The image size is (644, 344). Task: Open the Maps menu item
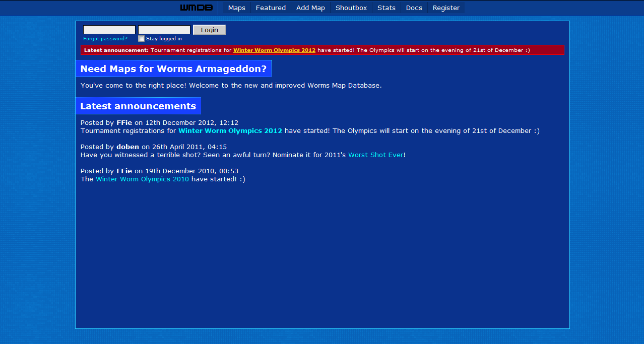pos(237,8)
